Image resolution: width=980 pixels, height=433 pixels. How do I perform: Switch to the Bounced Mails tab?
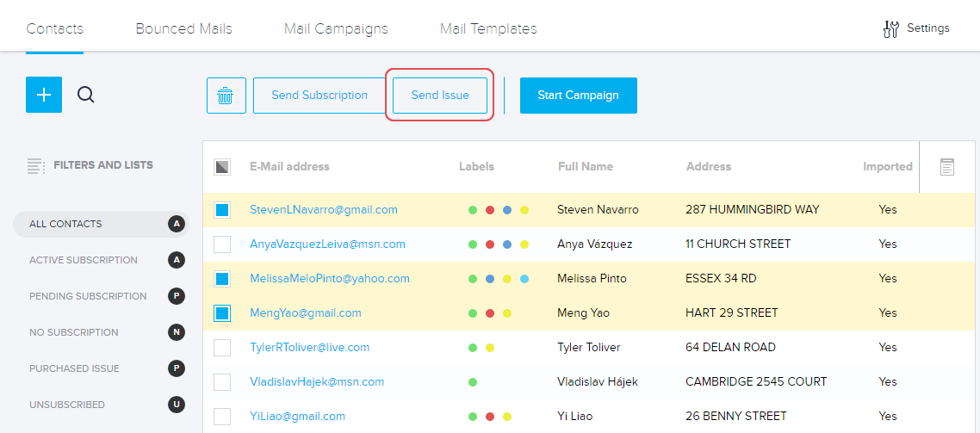[183, 28]
